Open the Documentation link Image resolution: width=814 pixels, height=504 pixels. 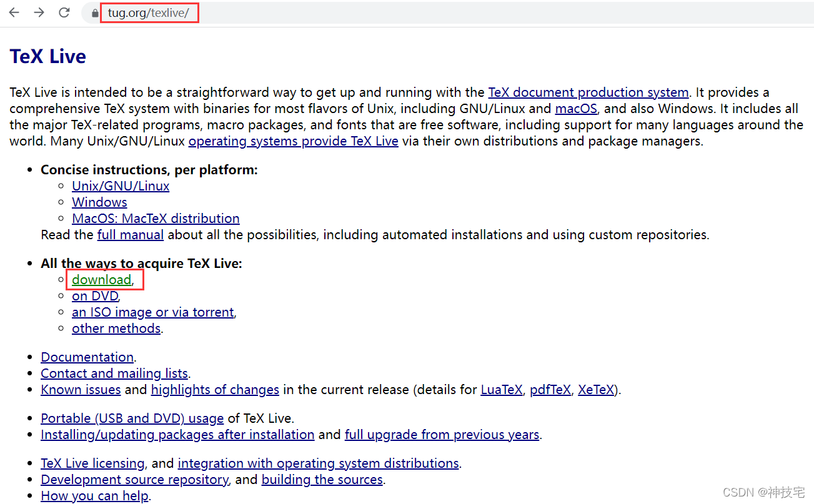pos(87,357)
